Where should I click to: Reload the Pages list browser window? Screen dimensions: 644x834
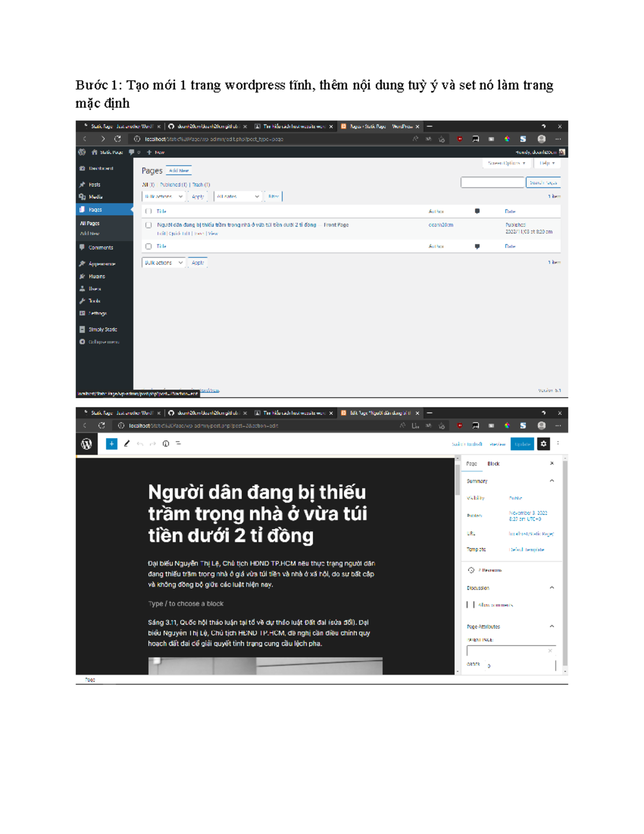click(118, 139)
